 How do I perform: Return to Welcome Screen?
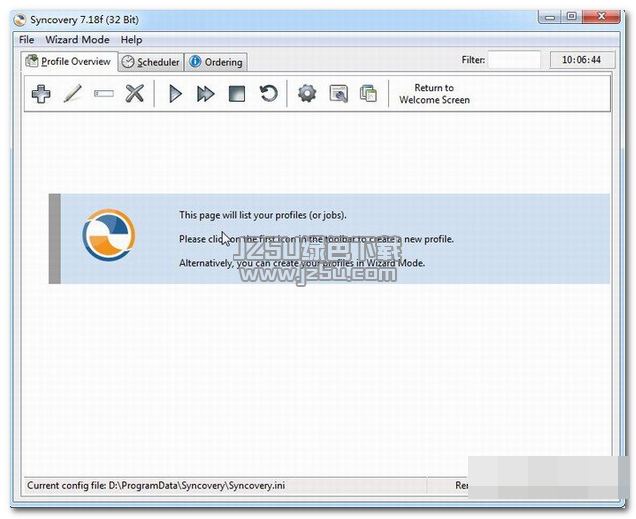click(434, 94)
